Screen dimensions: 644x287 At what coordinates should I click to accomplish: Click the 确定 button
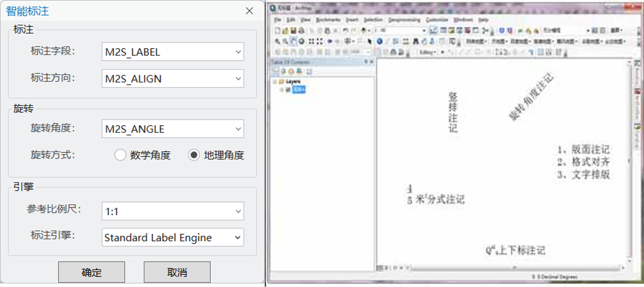pos(92,272)
